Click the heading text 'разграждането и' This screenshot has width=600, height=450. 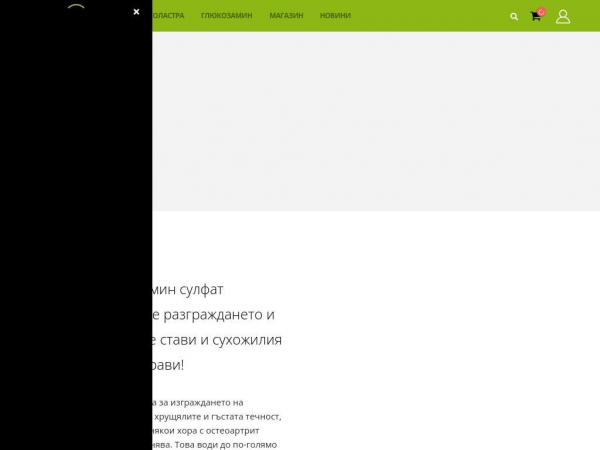219,315
